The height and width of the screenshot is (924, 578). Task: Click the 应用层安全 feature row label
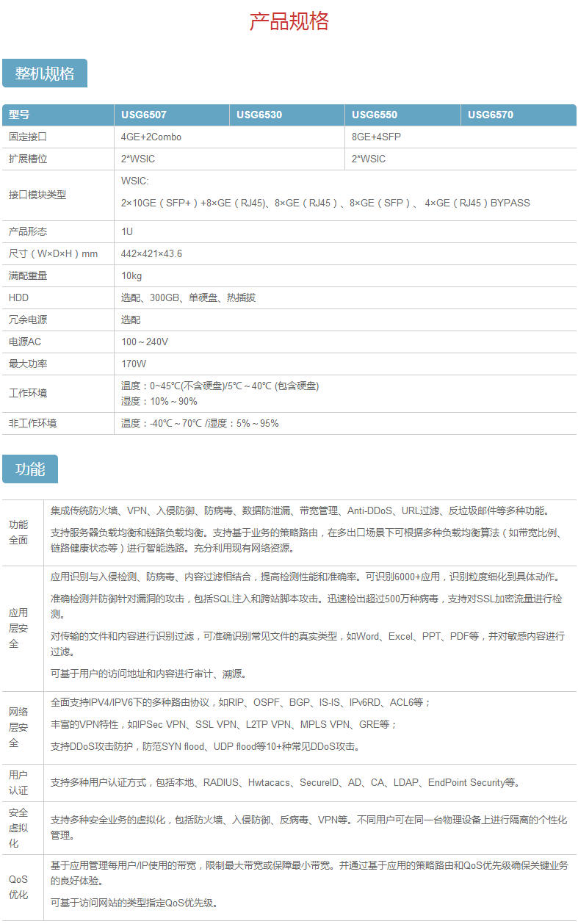(18, 628)
